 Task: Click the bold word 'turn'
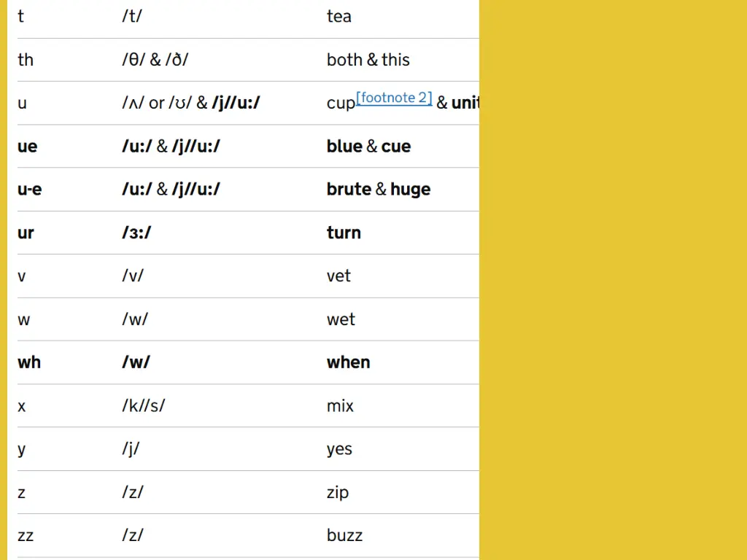coord(344,233)
